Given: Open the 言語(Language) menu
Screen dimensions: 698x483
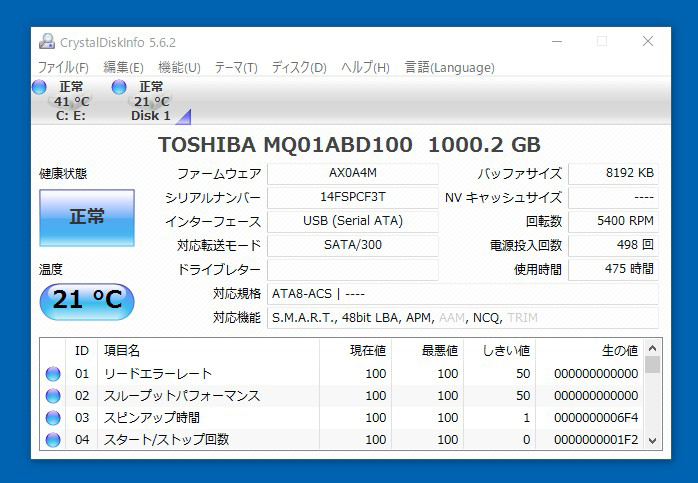Looking at the screenshot, I should point(449,67).
